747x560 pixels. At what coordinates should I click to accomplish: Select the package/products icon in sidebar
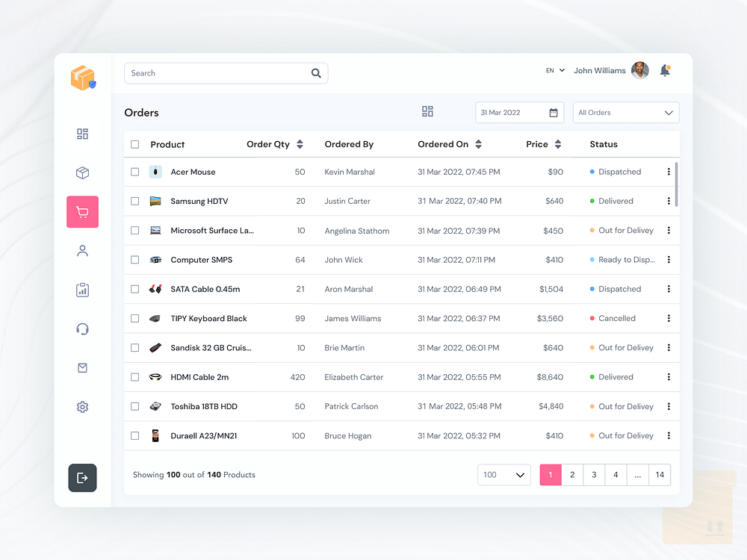[x=82, y=172]
